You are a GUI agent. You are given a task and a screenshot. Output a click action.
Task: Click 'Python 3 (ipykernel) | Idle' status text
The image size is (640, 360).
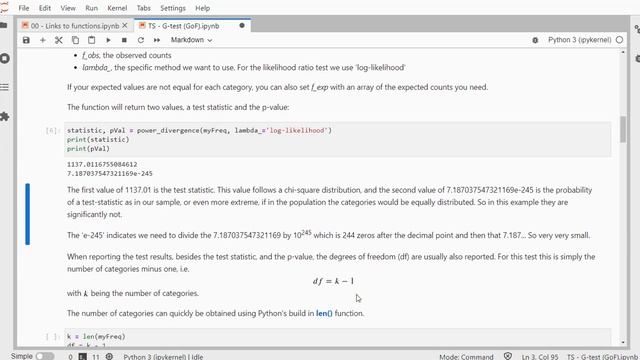pos(163,357)
